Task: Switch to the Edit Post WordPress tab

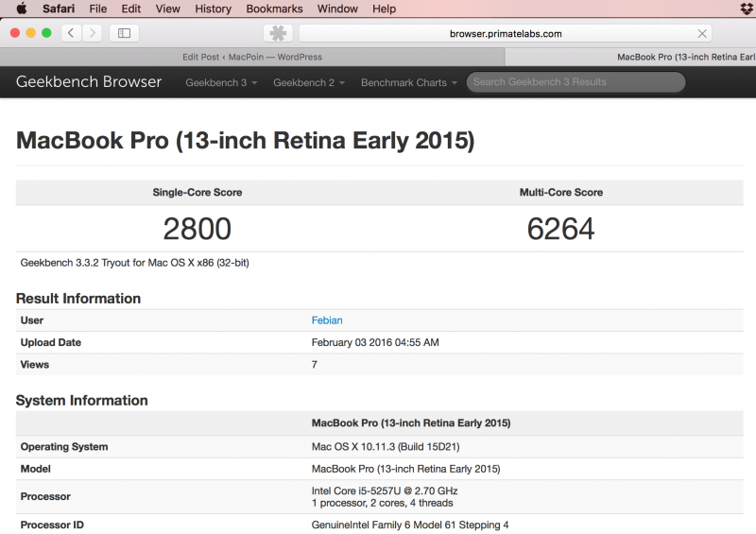Action: tap(252, 57)
